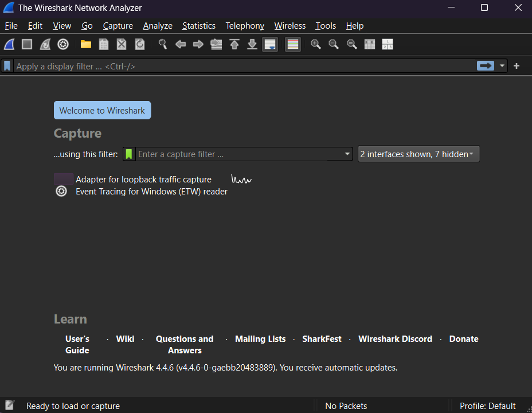Reset text to normal size icon

pyautogui.click(x=352, y=44)
